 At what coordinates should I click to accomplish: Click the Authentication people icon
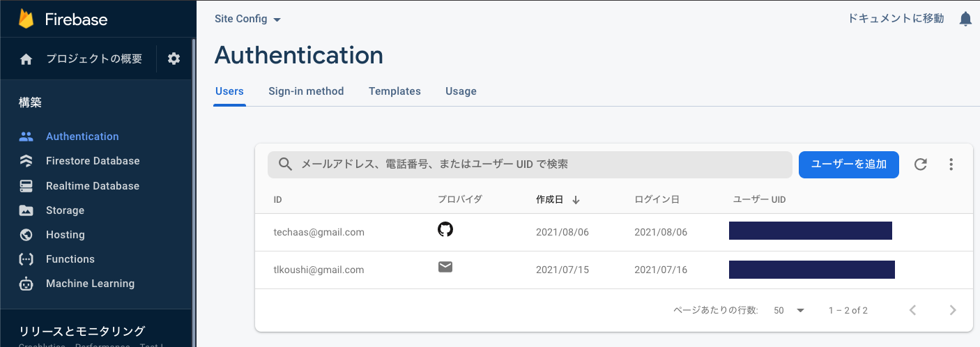[x=26, y=137]
